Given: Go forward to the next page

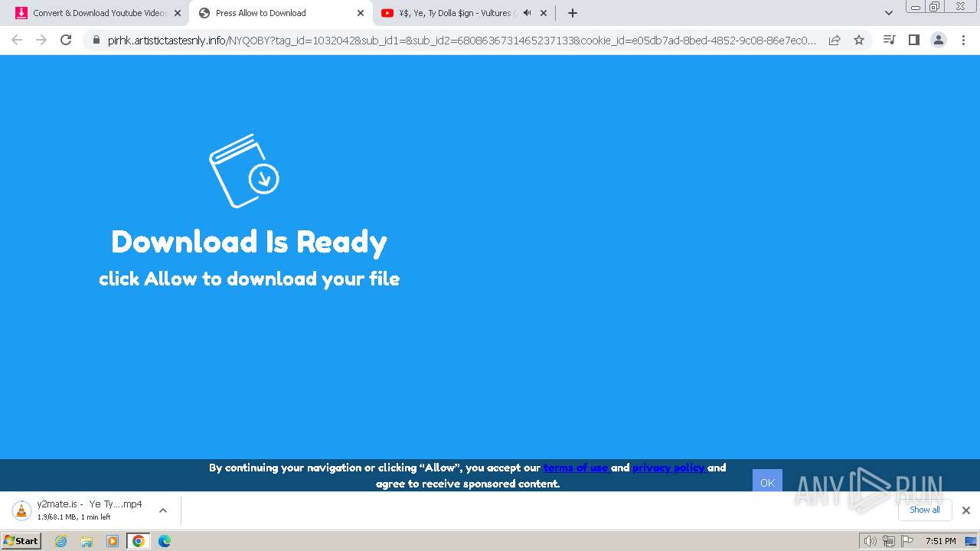Looking at the screenshot, I should pyautogui.click(x=41, y=40).
